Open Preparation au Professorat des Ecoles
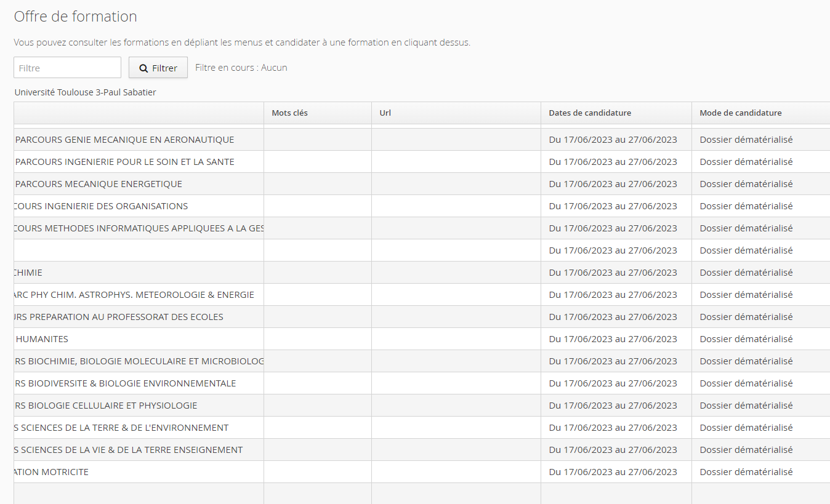Image resolution: width=830 pixels, height=504 pixels. click(x=119, y=317)
